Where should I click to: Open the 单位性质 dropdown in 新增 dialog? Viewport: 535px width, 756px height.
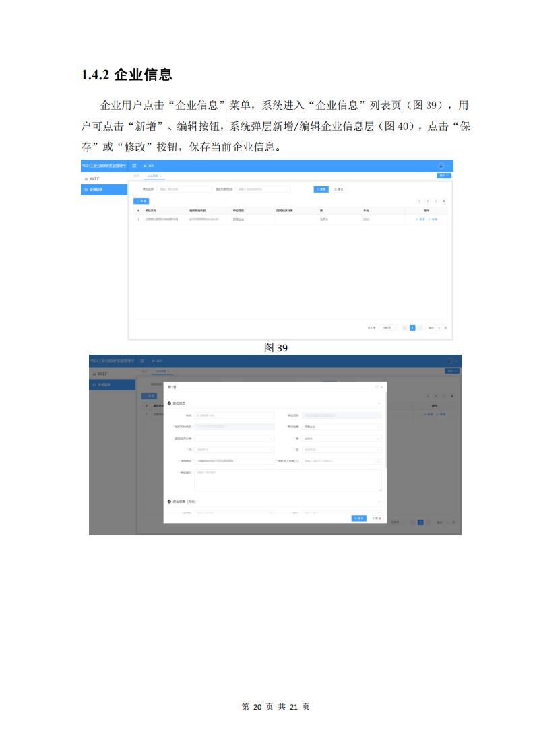[342, 427]
